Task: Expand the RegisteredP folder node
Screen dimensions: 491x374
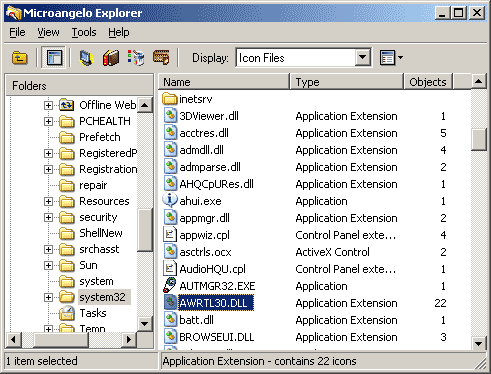Action: pyautogui.click(x=48, y=153)
